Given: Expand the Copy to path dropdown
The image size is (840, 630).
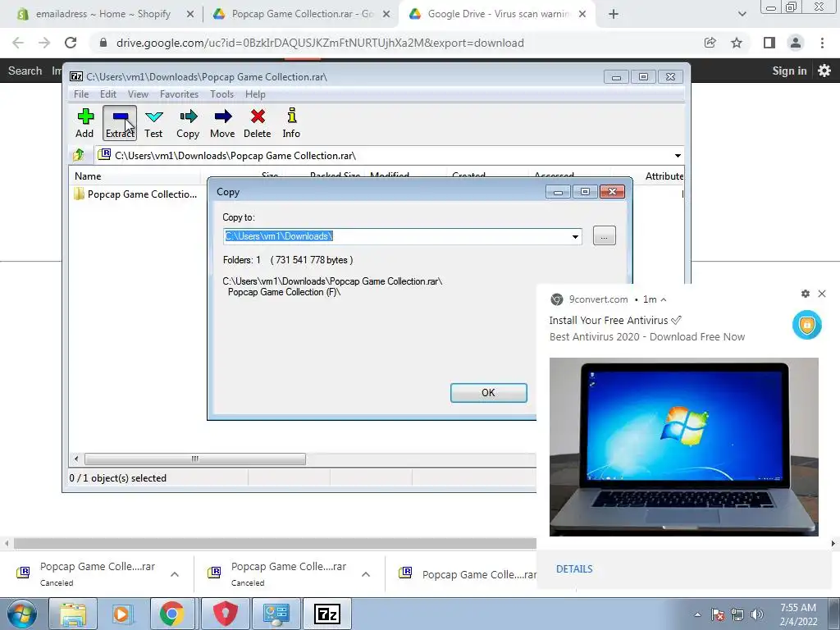Looking at the screenshot, I should click(x=575, y=236).
